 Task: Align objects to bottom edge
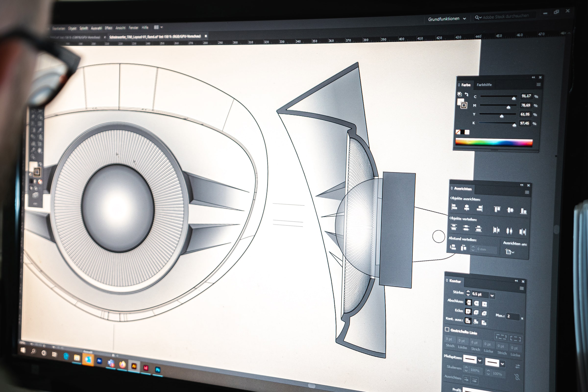[x=523, y=211]
